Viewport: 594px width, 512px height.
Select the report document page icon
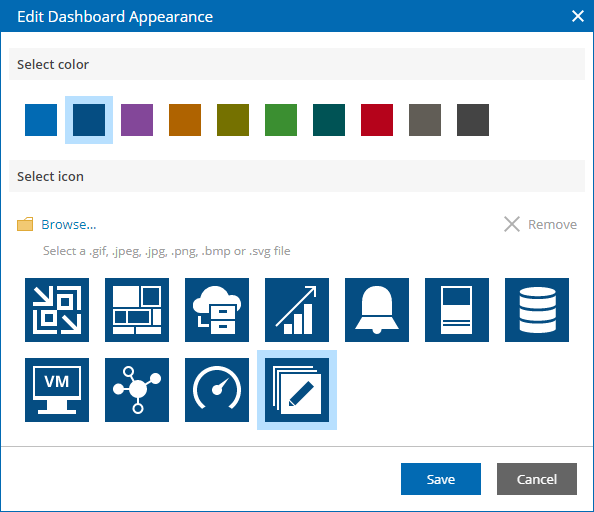[456, 310]
